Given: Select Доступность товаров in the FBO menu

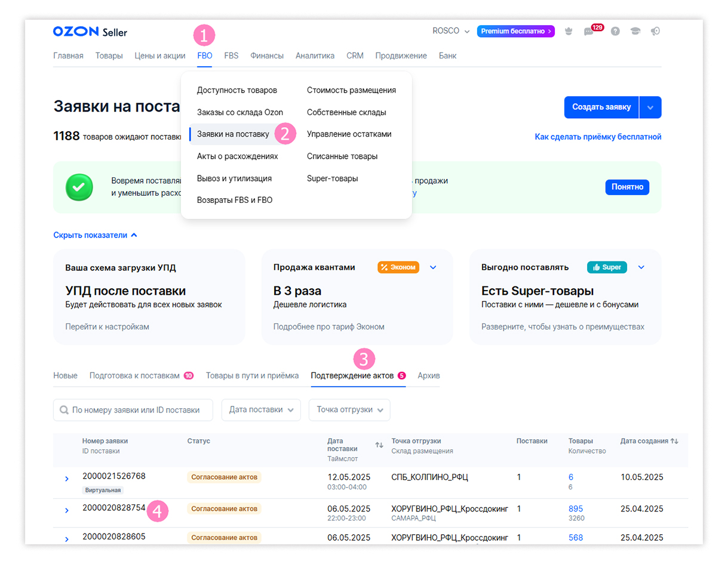Looking at the screenshot, I should click(x=237, y=90).
